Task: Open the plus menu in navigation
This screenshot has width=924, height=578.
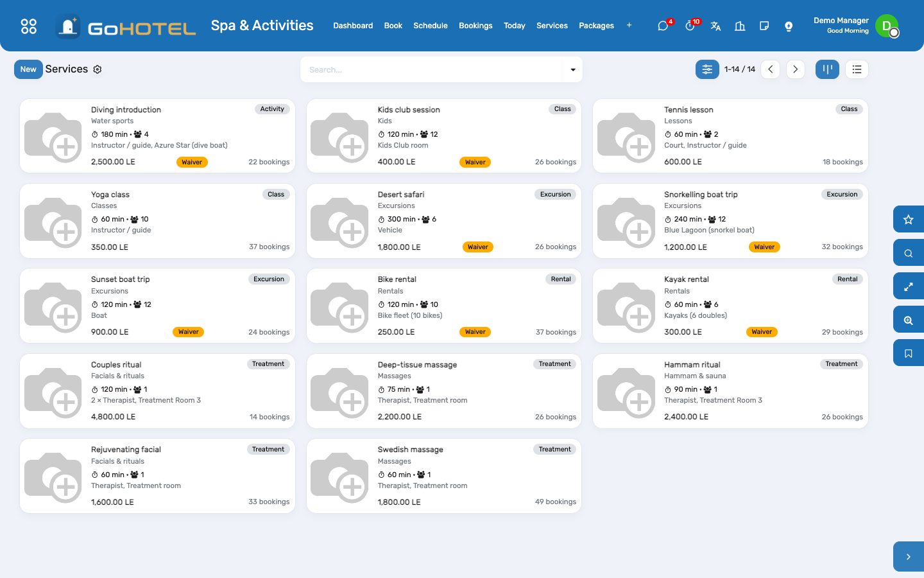Action: pyautogui.click(x=629, y=26)
